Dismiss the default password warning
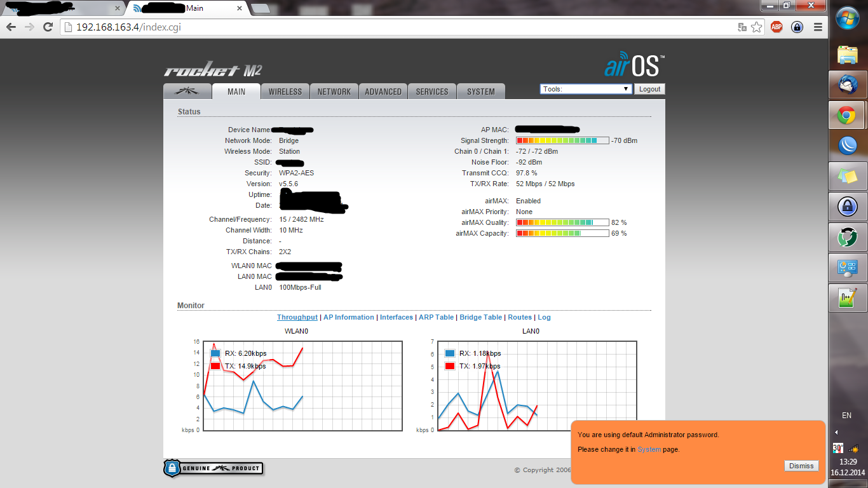 tap(801, 466)
